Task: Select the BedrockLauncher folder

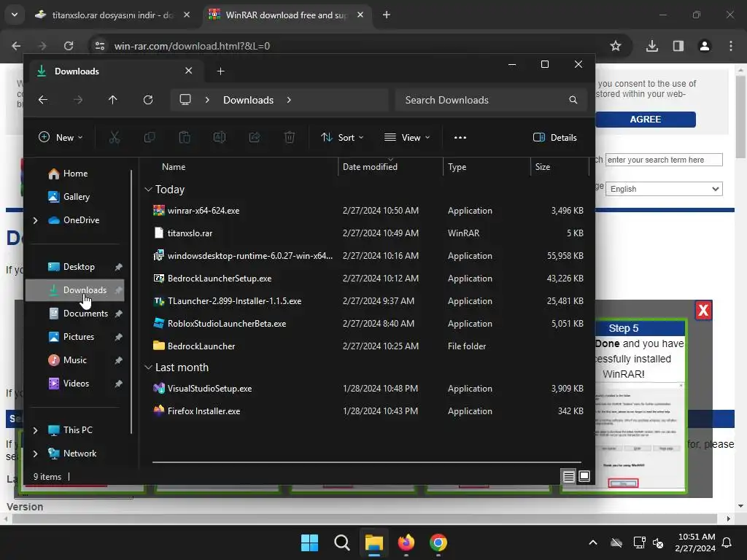Action: [x=367, y=346]
